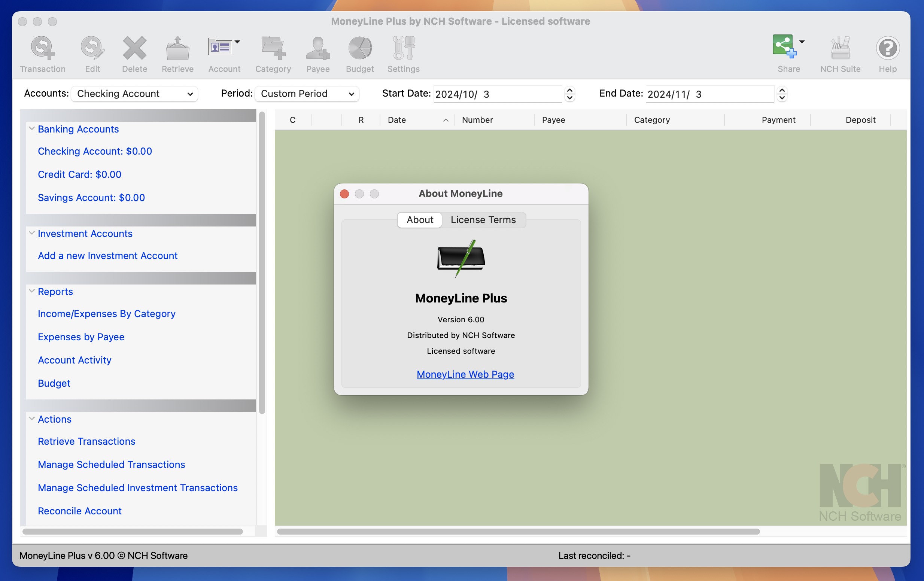Increment the End Date stepper up arrow
Viewport: 924px width, 581px height.
[782, 91]
